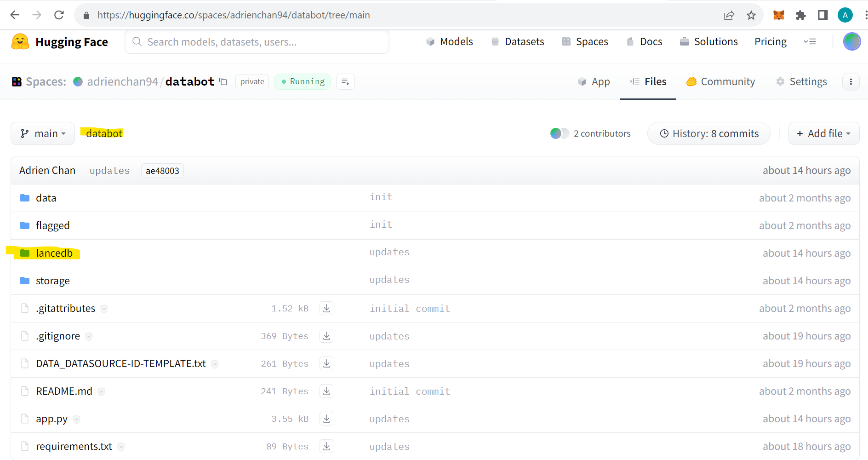
Task: Click the 'updates' latest commit message by Adrien Chan
Action: pyautogui.click(x=109, y=171)
